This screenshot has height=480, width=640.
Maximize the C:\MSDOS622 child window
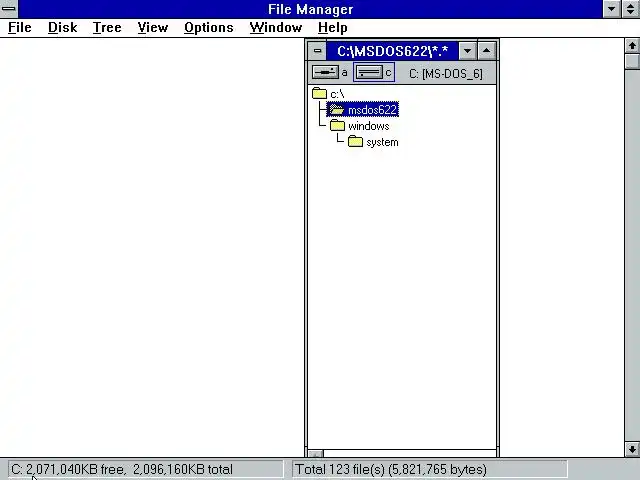[x=487, y=51]
